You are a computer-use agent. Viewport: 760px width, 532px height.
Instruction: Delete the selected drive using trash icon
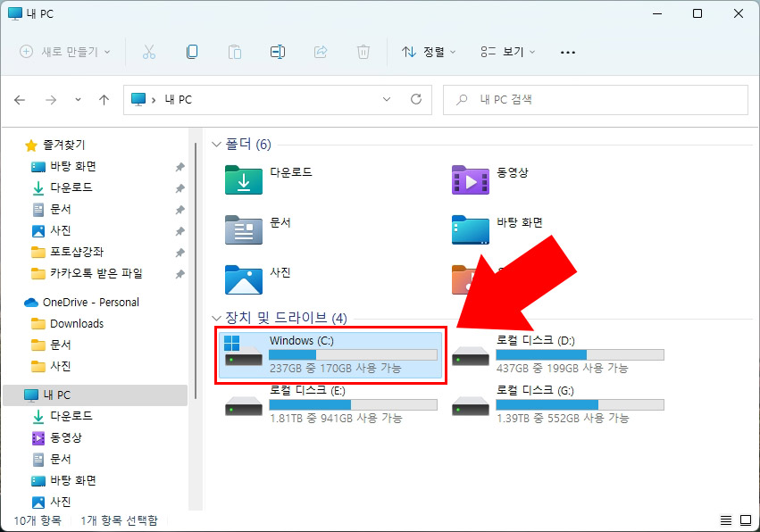pyautogui.click(x=363, y=52)
